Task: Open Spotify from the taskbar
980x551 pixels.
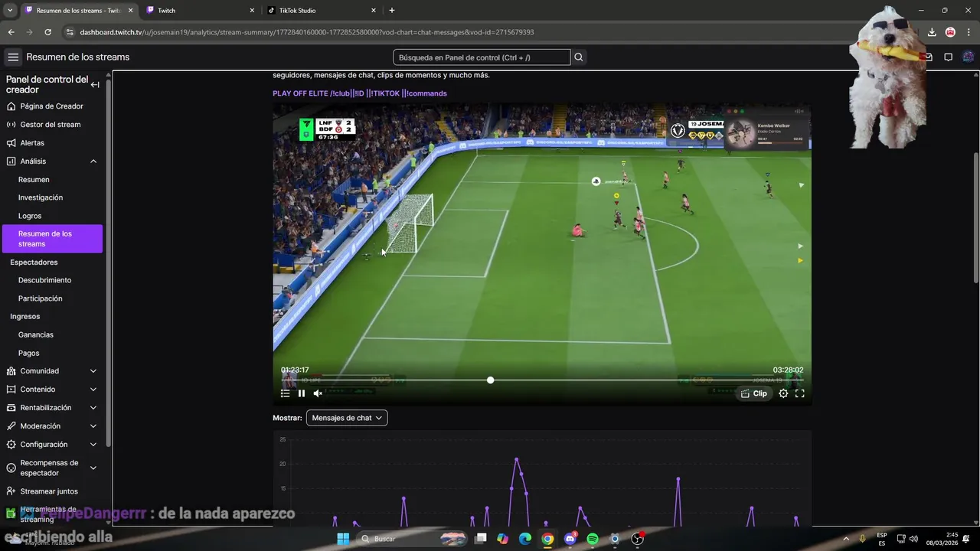Action: coord(593,539)
